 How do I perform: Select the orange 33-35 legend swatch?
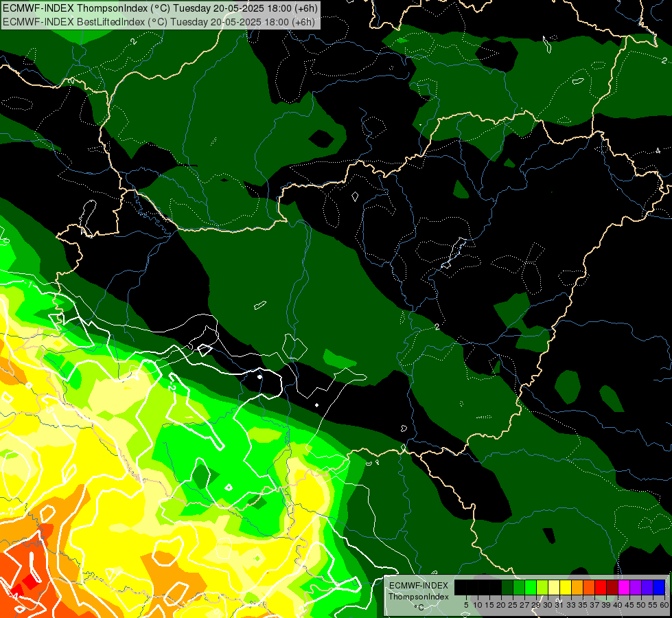pos(577,587)
